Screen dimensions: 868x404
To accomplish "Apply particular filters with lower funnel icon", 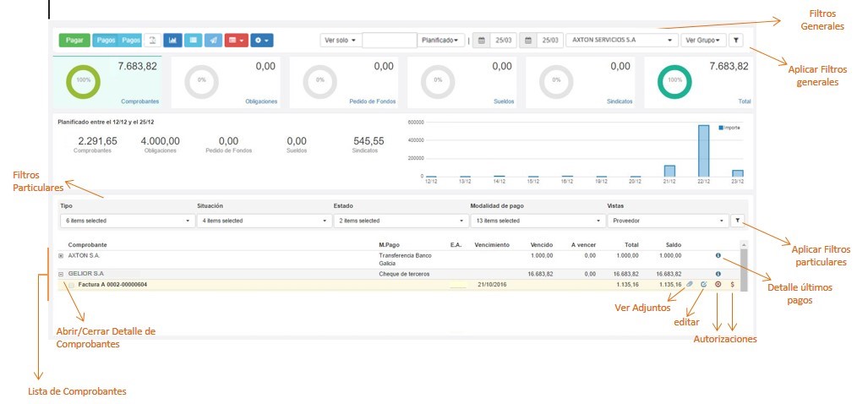I will (737, 221).
